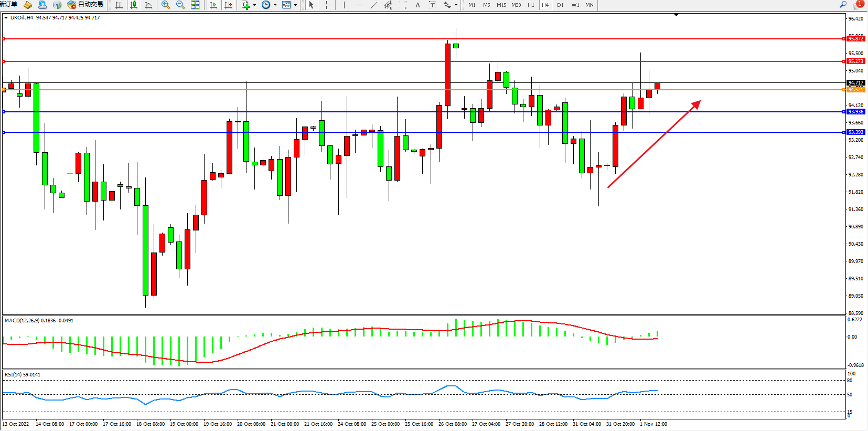Toggle chart shift icon

click(x=228, y=5)
